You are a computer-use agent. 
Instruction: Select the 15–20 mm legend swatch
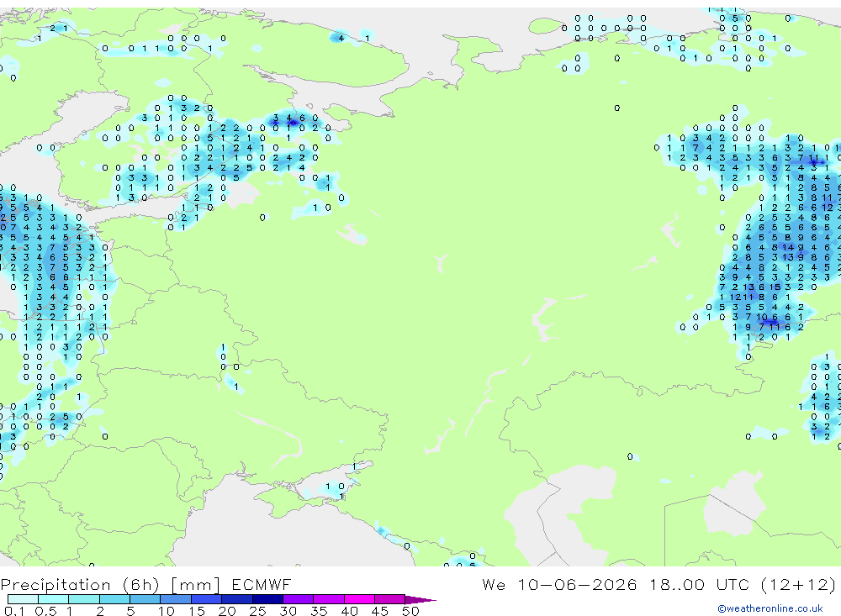(x=207, y=599)
